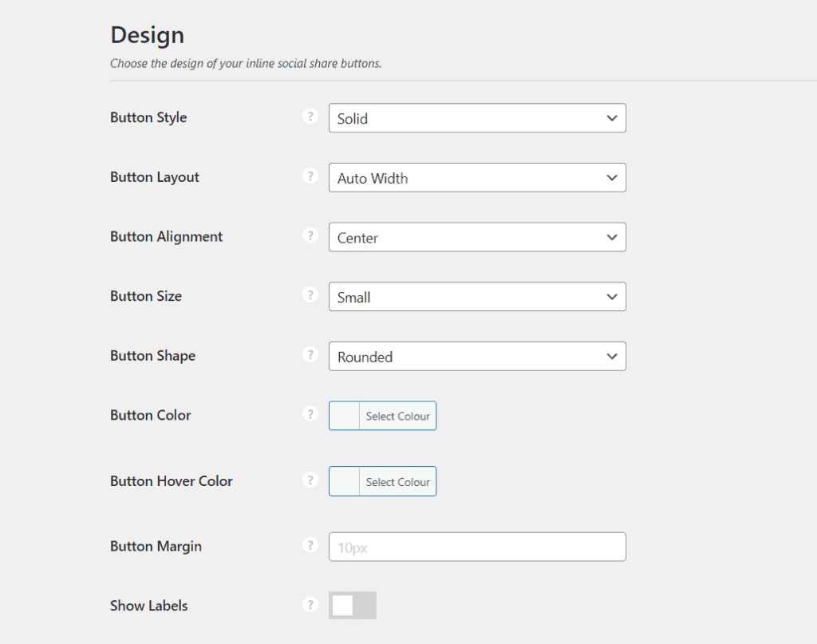Click the Button Hover Color preview swatch
The width and height of the screenshot is (817, 644).
[x=344, y=481]
